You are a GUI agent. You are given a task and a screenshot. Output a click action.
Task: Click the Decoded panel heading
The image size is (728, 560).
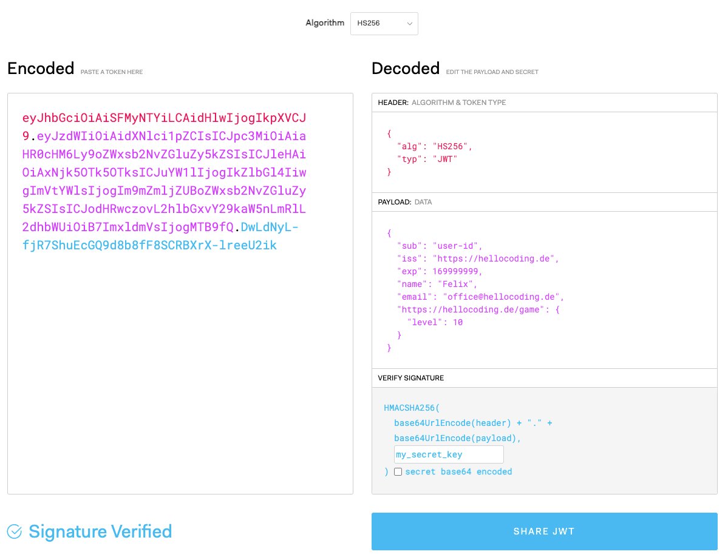pos(405,68)
